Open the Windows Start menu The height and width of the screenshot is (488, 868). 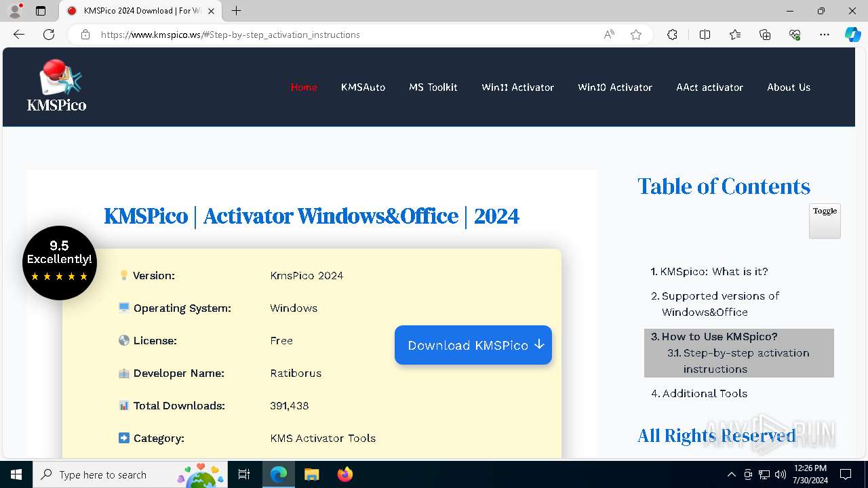click(x=16, y=474)
